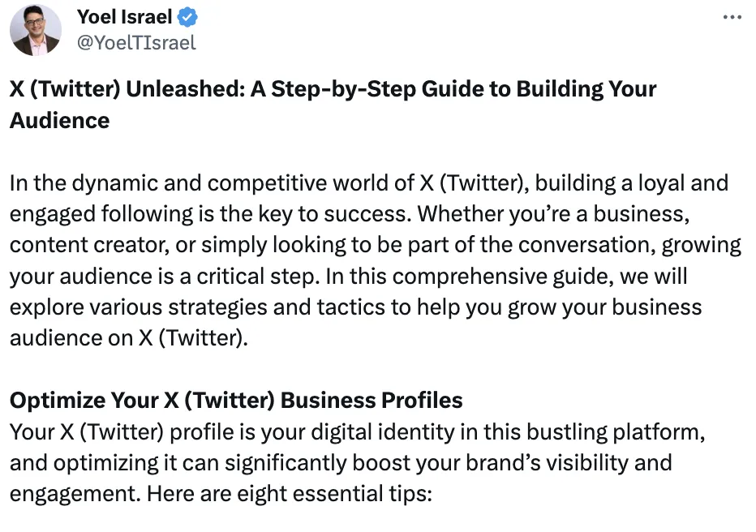The width and height of the screenshot is (756, 532).
Task: Open the @YoelTIsrael handle link
Action: click(x=135, y=42)
